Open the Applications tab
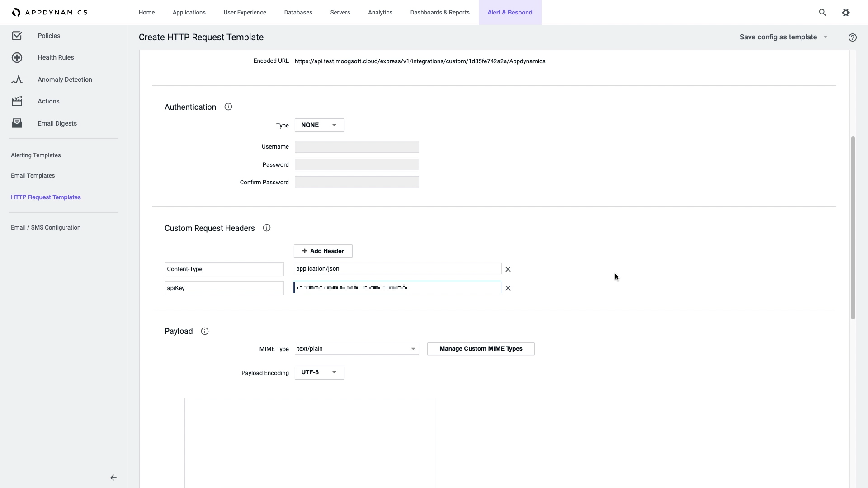 [x=189, y=13]
